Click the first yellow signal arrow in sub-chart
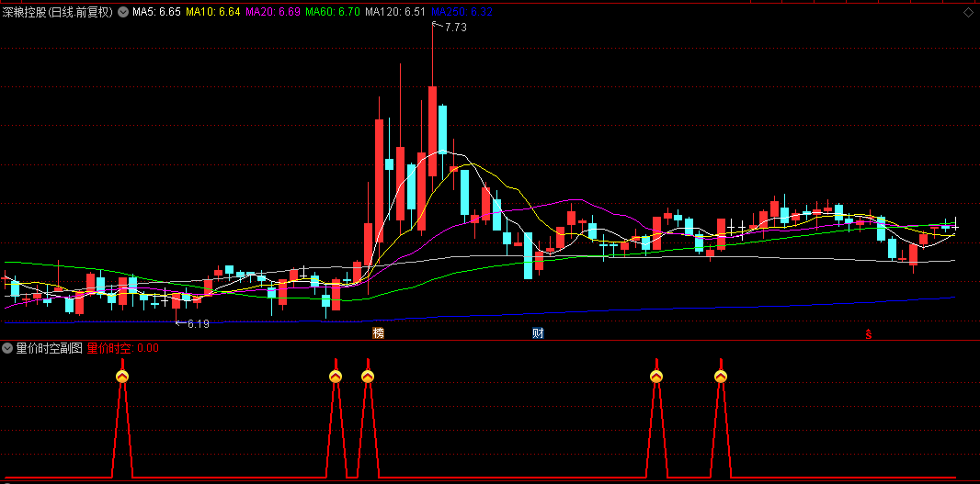The width and height of the screenshot is (980, 484). [122, 376]
